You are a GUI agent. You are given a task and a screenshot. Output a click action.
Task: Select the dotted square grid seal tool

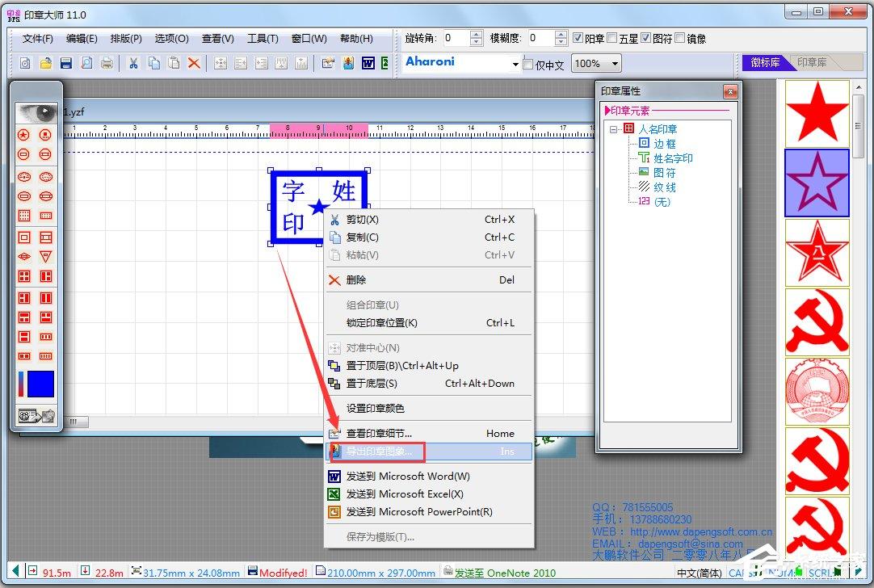click(24, 216)
